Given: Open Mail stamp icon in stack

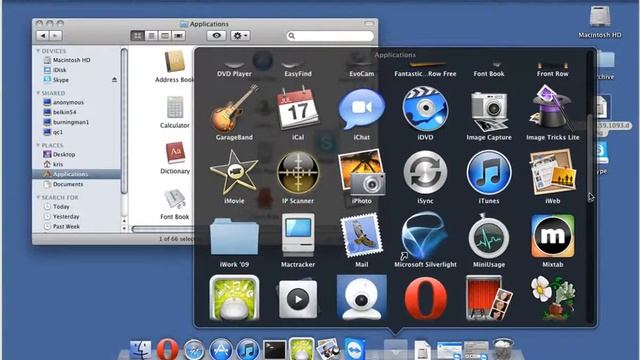Looking at the screenshot, I should point(361,236).
